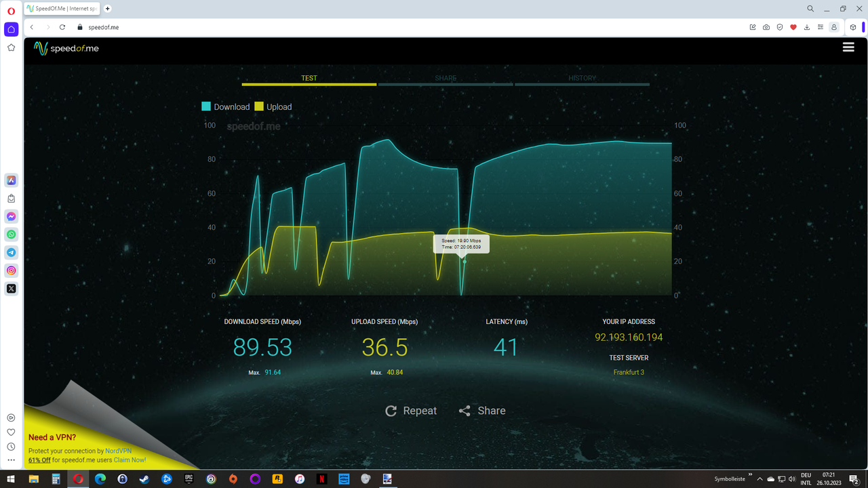This screenshot has width=868, height=488.
Task: Go back to previous page
Action: [x=32, y=27]
